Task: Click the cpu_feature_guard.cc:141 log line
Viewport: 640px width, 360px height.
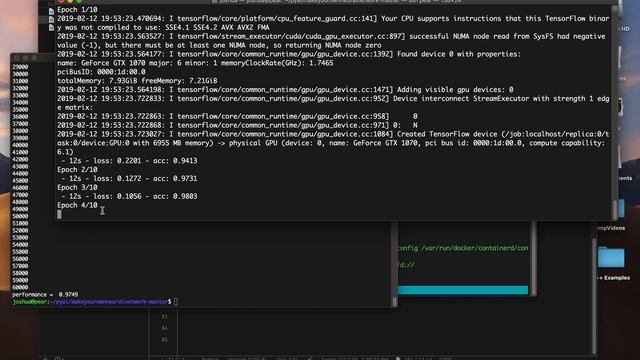Action: pyautogui.click(x=333, y=18)
